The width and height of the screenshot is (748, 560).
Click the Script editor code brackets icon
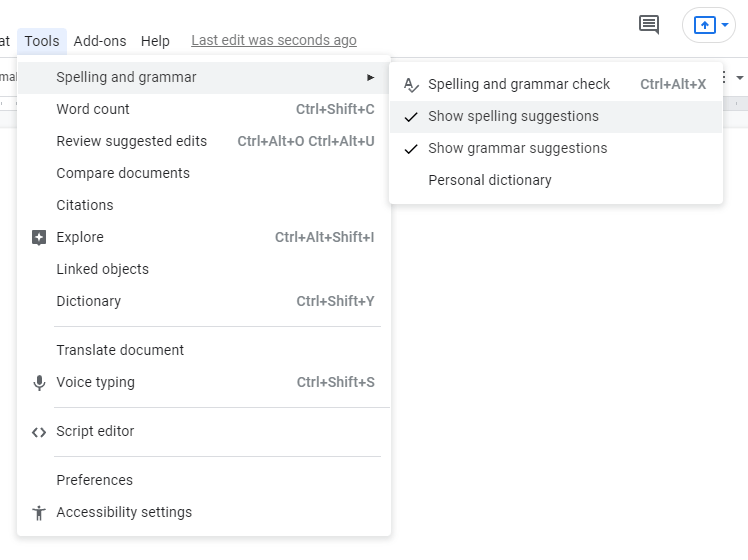(x=39, y=432)
